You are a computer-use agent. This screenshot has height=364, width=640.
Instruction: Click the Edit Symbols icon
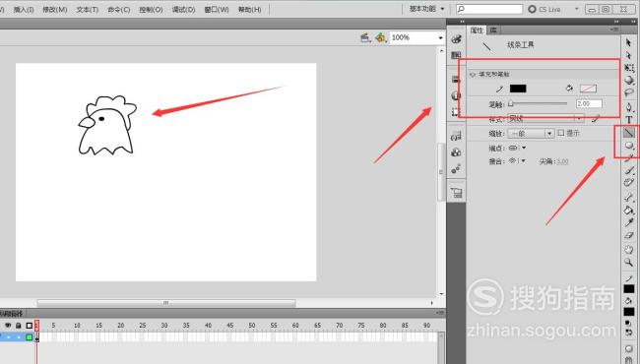pos(381,38)
